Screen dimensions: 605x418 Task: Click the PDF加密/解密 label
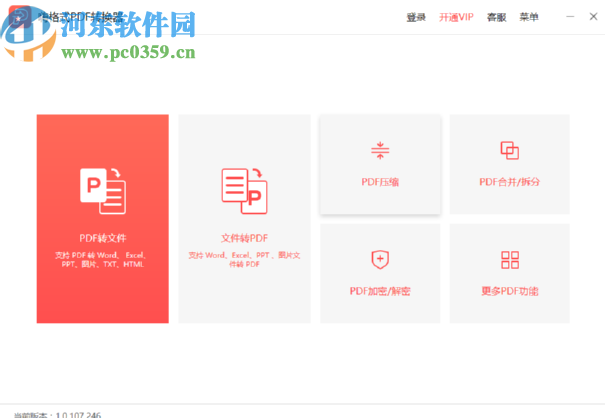pyautogui.click(x=380, y=291)
